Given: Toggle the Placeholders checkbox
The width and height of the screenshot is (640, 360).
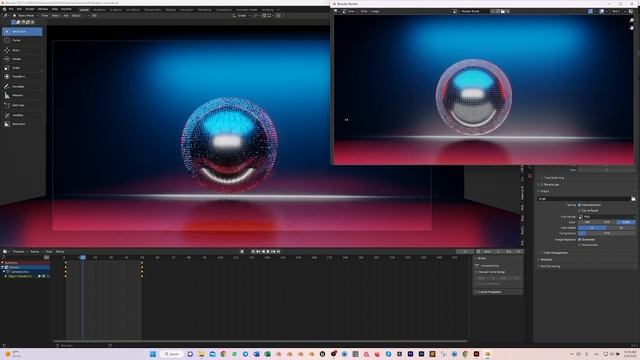Looking at the screenshot, I should [580, 245].
